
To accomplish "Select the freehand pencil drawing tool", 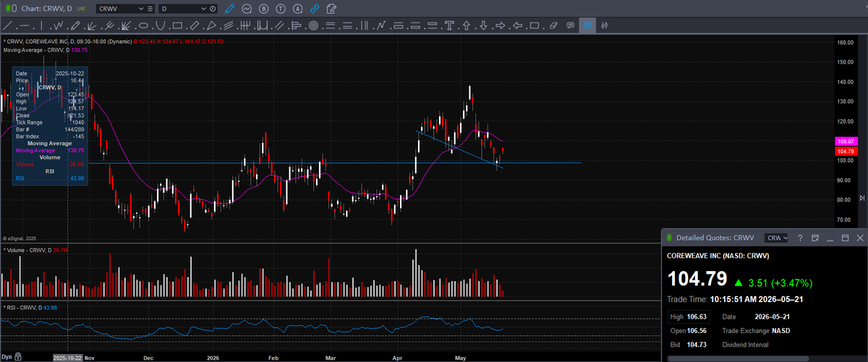I will [x=75, y=25].
